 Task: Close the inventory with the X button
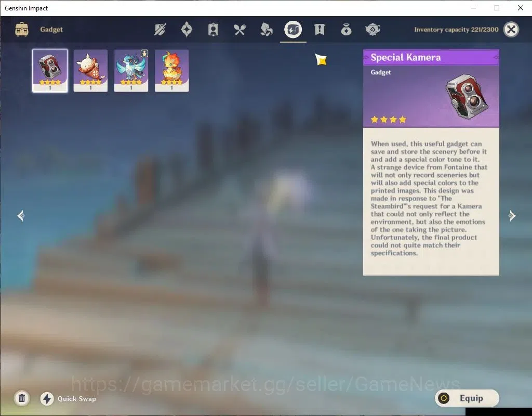(x=511, y=30)
